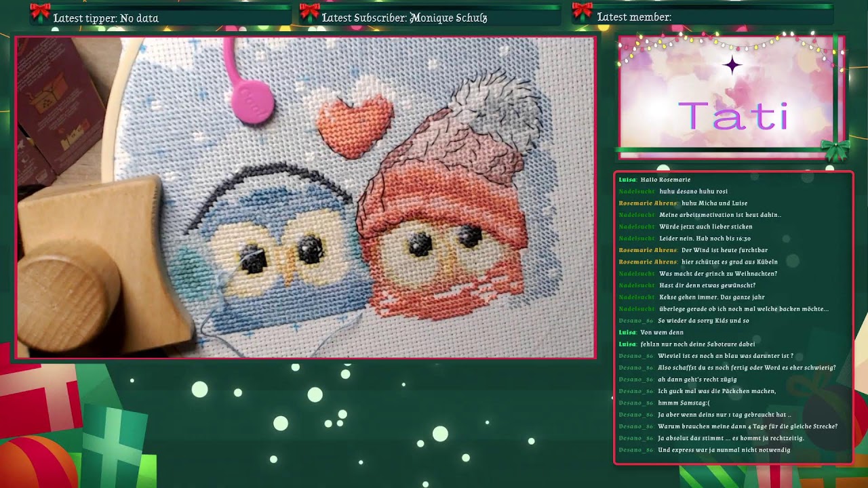Click the red bow beside Latest member
Viewport: 868px width, 488px height.
(x=582, y=12)
